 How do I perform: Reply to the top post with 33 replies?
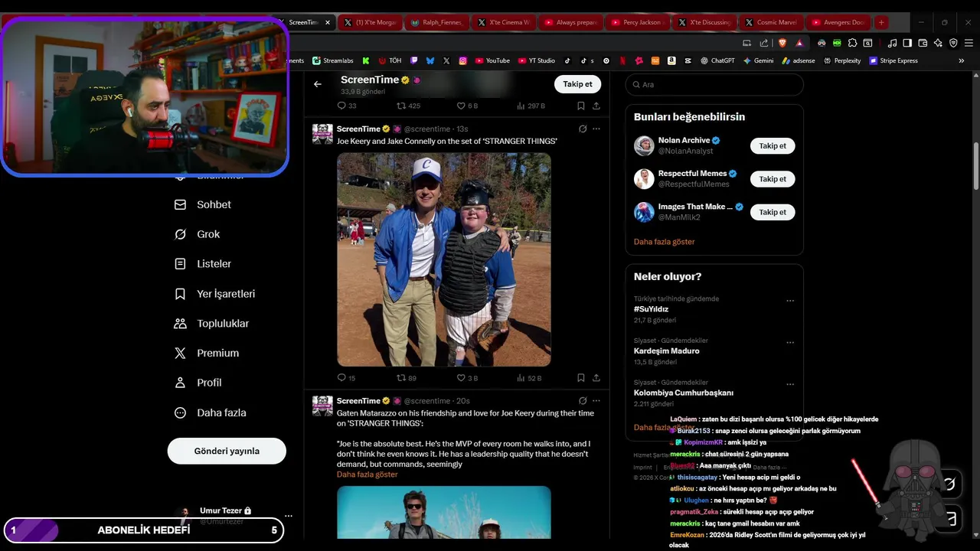[x=346, y=106]
